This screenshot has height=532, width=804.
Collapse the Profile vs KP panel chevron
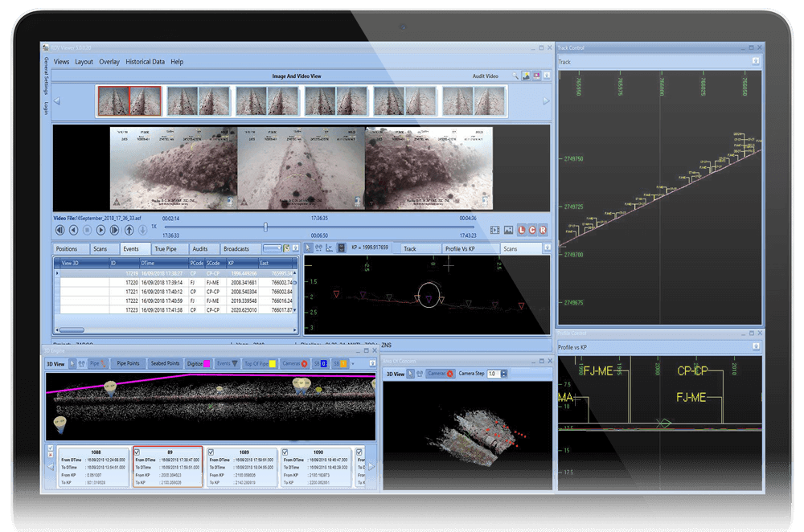tap(755, 346)
